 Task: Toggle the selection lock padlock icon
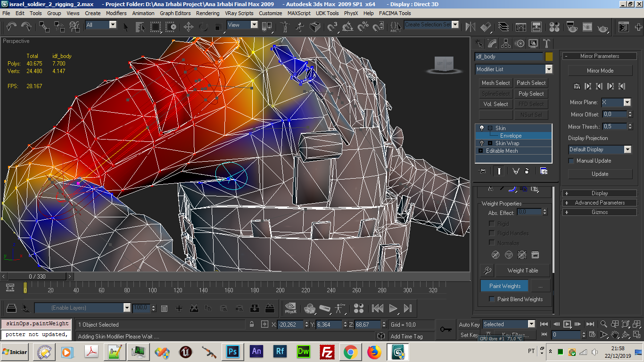(x=252, y=324)
